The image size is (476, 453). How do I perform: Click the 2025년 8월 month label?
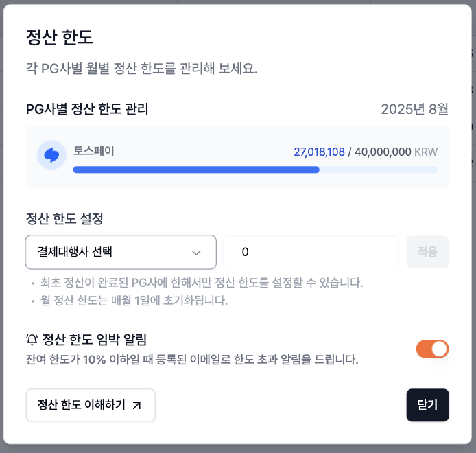415,109
